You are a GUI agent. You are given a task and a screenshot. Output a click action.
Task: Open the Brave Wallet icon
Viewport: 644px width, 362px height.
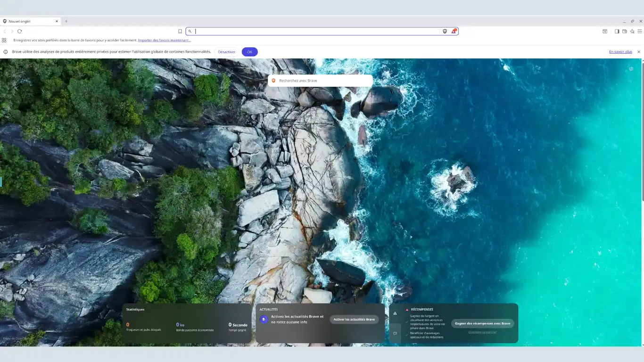[625, 31]
